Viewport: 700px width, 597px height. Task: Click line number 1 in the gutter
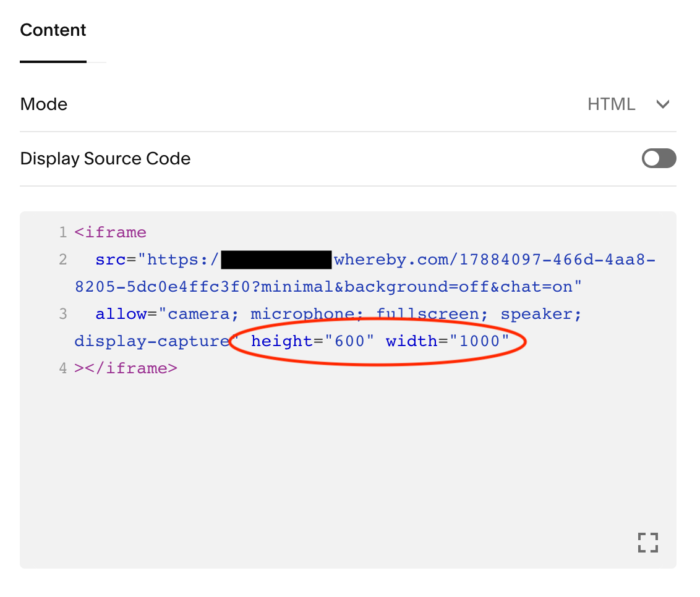click(62, 233)
